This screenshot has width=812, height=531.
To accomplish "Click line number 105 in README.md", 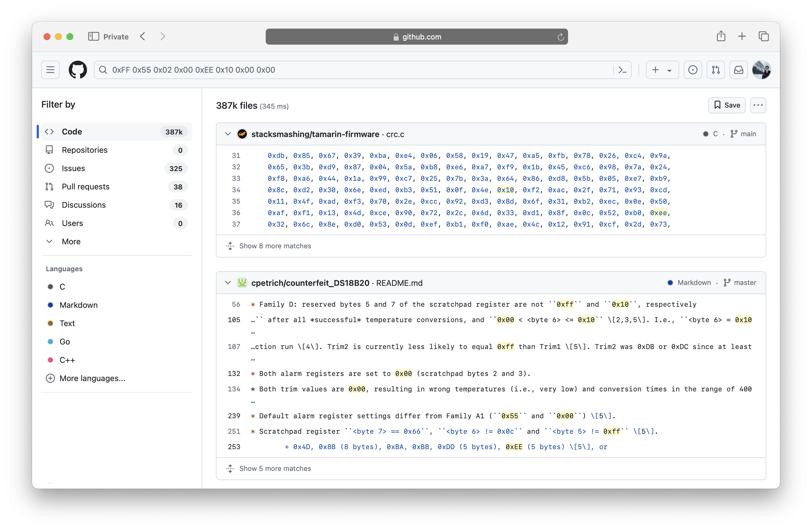I will tap(234, 320).
